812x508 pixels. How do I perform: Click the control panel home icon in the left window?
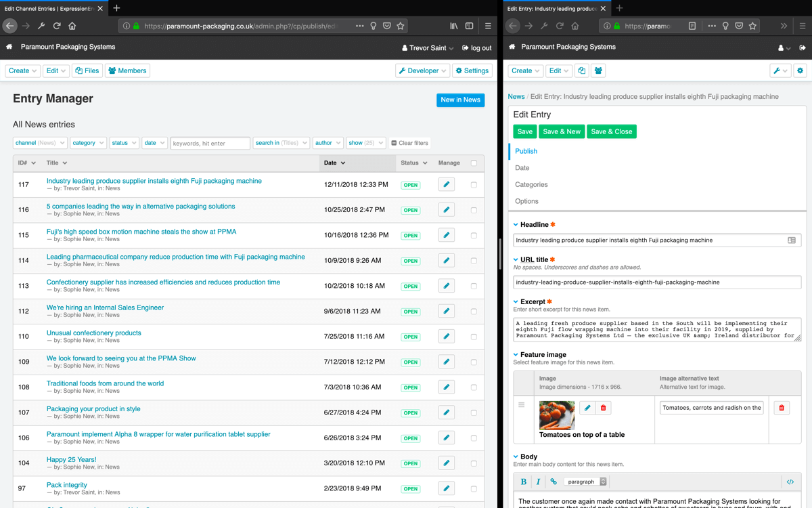pos(9,47)
